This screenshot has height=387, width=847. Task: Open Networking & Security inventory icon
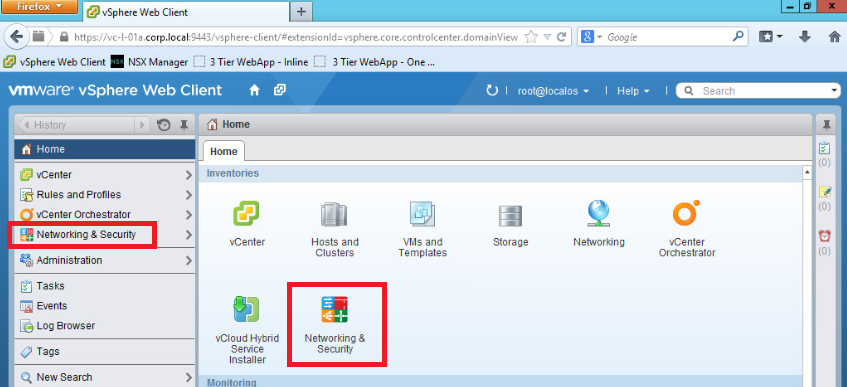pos(334,309)
